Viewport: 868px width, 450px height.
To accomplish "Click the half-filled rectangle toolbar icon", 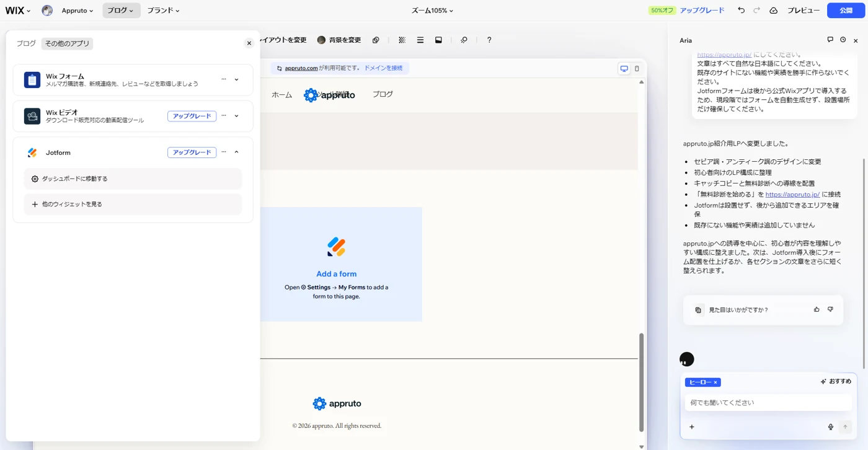I will coord(438,40).
